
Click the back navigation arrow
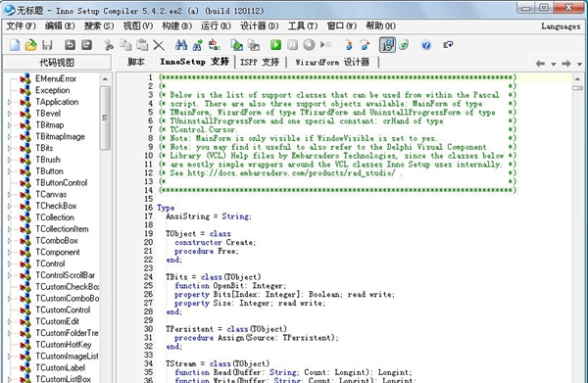pyautogui.click(x=540, y=64)
